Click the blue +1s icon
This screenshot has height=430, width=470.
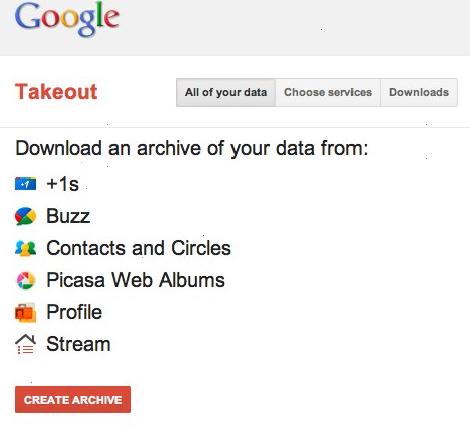[x=25, y=184]
